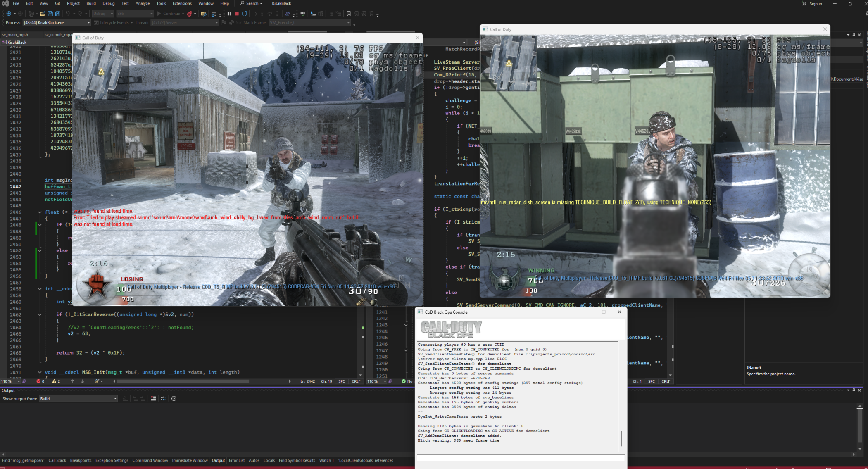Open the Find Symbol Results tab
Image resolution: width=868 pixels, height=469 pixels.
coord(297,460)
